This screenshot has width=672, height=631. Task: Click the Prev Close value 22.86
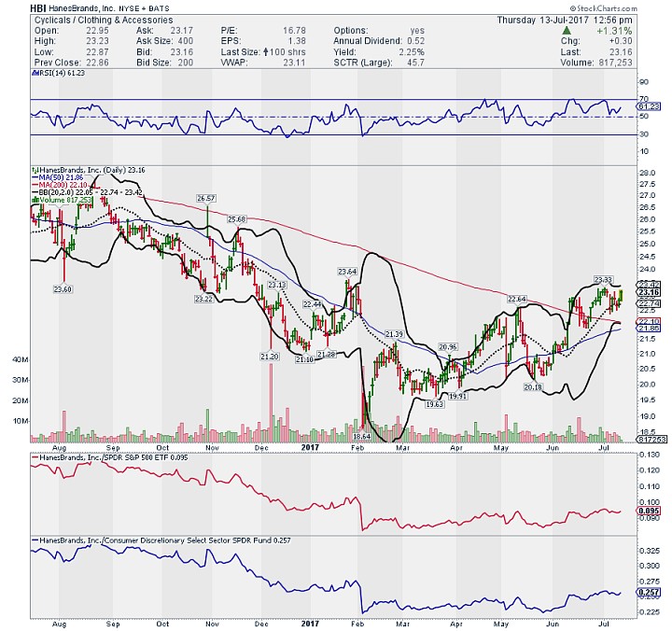[x=97, y=63]
